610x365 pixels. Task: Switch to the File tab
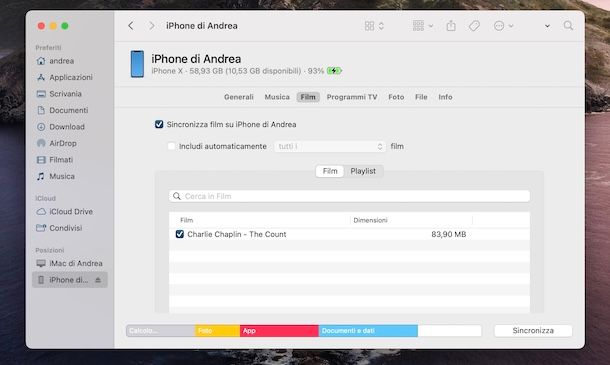(421, 97)
